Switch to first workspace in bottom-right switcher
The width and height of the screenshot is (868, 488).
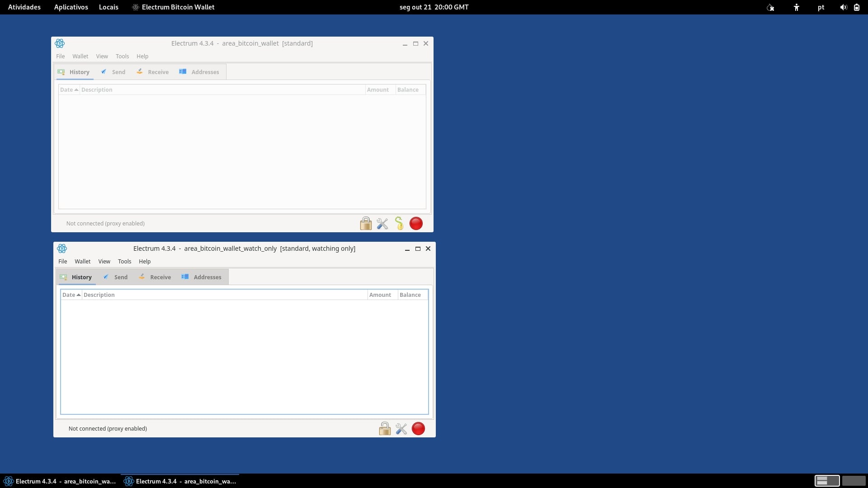pos(827,481)
